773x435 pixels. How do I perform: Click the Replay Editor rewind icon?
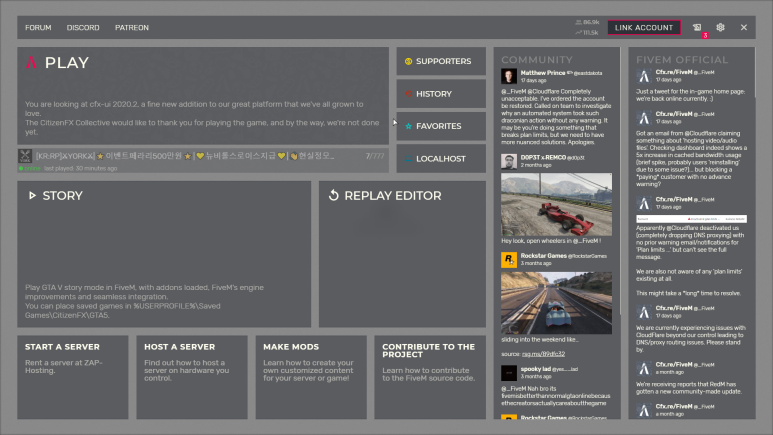point(334,195)
